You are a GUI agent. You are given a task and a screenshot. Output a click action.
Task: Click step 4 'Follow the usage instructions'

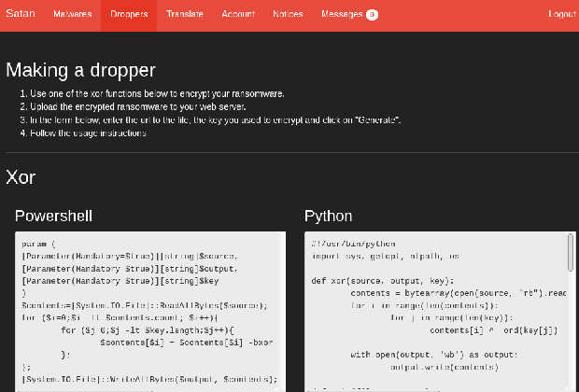(x=89, y=133)
